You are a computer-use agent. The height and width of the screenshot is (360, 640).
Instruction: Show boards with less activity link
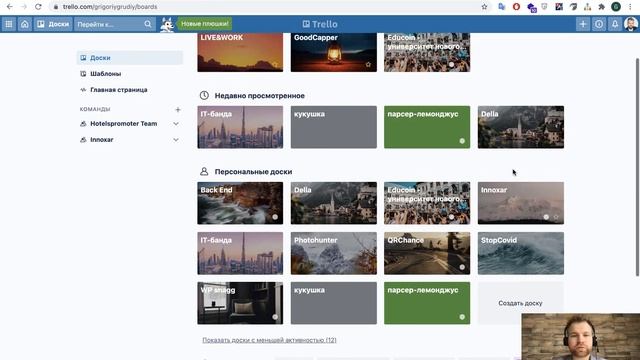269,340
